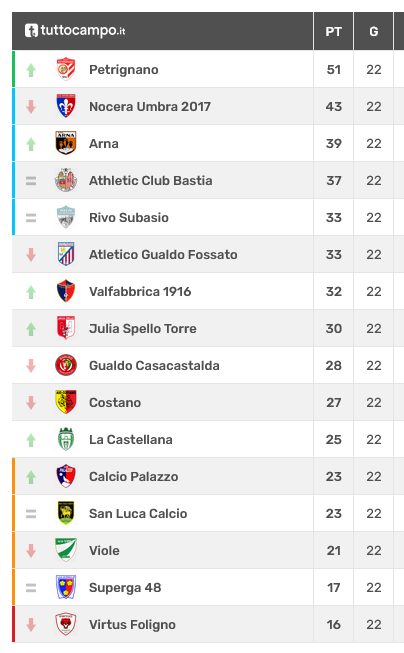Open the Atletico Gualdo Fossato team link
The width and height of the screenshot is (404, 653).
163,254
